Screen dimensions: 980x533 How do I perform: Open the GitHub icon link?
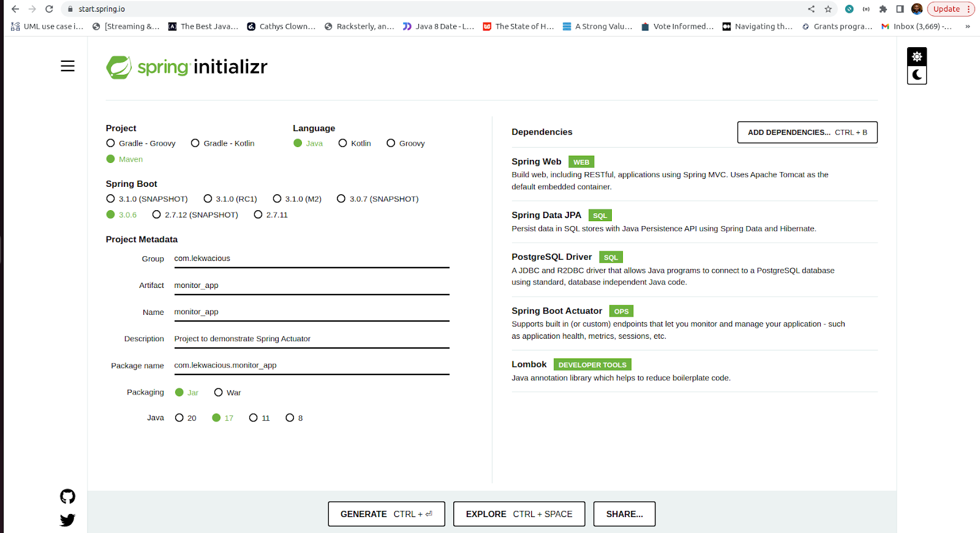[x=67, y=496]
